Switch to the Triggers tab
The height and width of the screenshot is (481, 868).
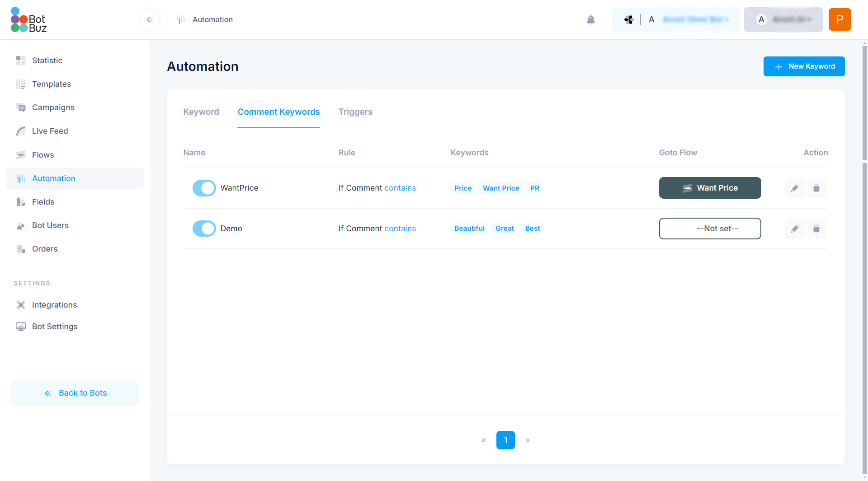point(355,112)
